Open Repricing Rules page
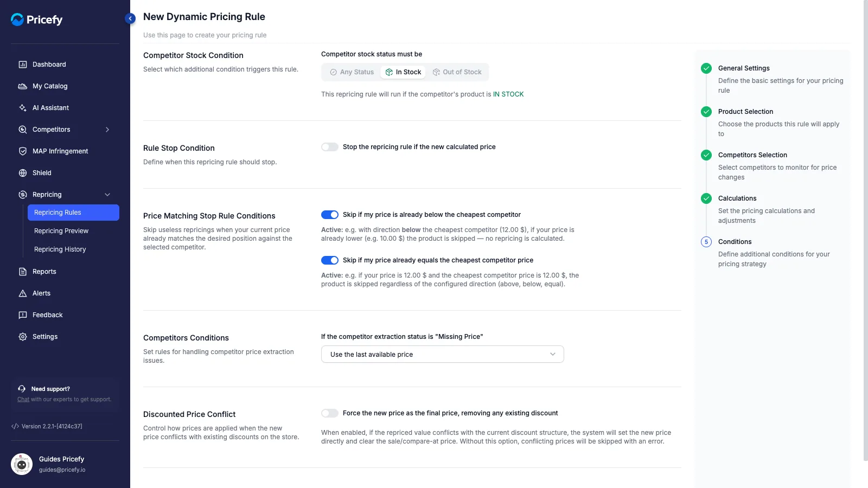 (x=73, y=213)
